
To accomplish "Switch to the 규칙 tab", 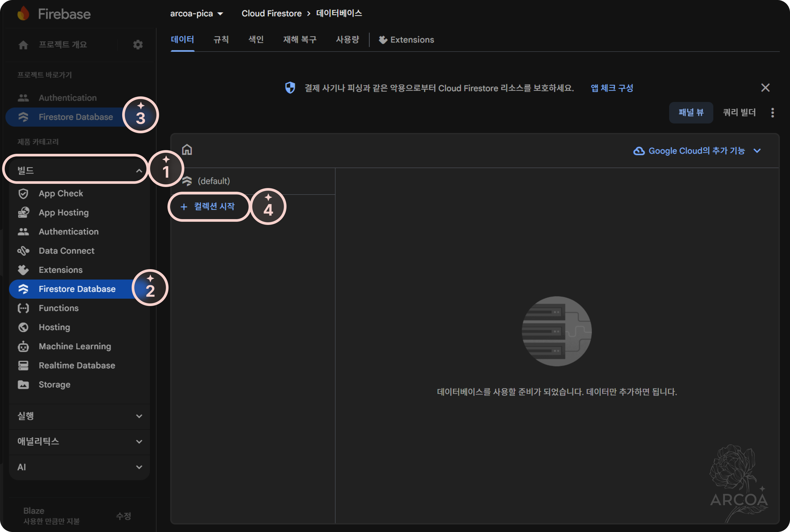I will pos(221,40).
